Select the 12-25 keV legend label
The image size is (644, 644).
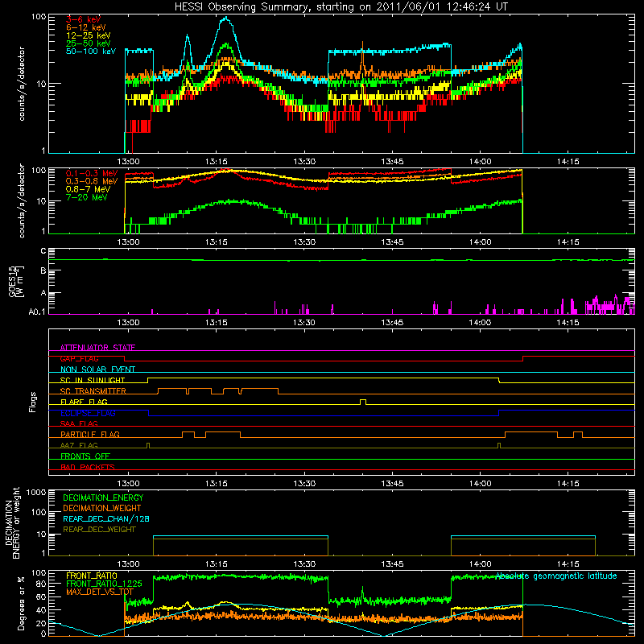[89, 35]
